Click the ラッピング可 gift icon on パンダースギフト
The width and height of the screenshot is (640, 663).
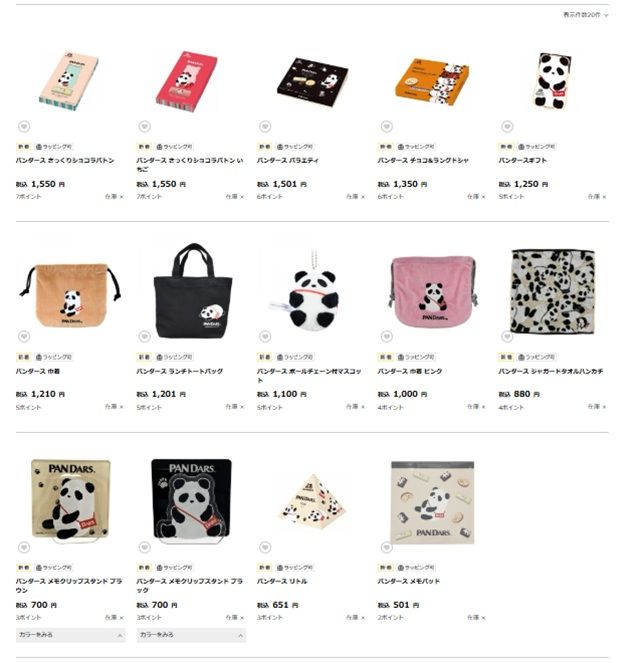pyautogui.click(x=521, y=147)
